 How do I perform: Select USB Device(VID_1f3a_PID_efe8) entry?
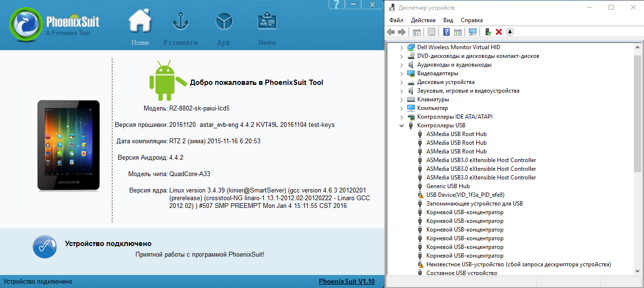(465, 195)
